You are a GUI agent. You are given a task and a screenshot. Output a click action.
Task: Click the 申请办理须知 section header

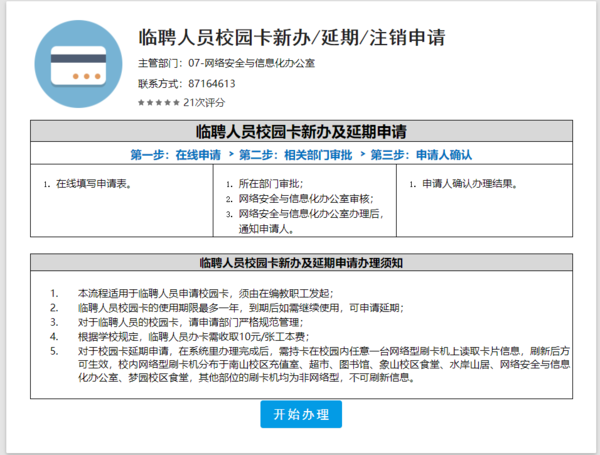(x=301, y=263)
